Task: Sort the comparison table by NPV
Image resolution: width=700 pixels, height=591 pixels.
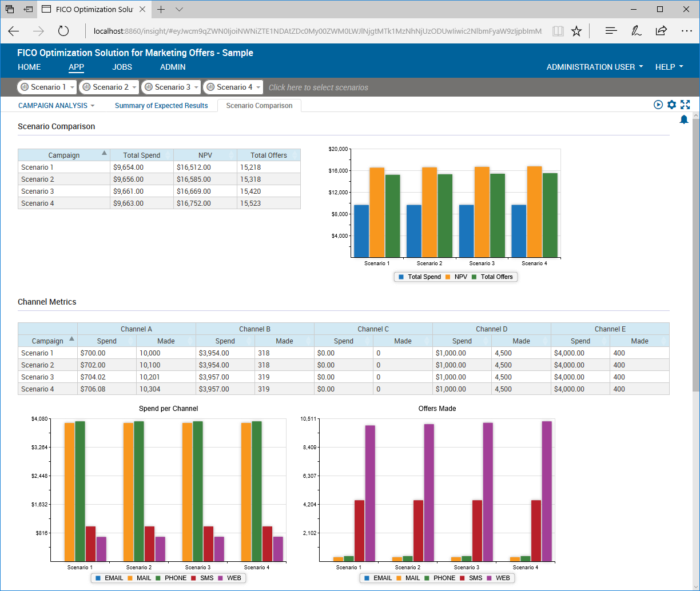Action: point(205,155)
